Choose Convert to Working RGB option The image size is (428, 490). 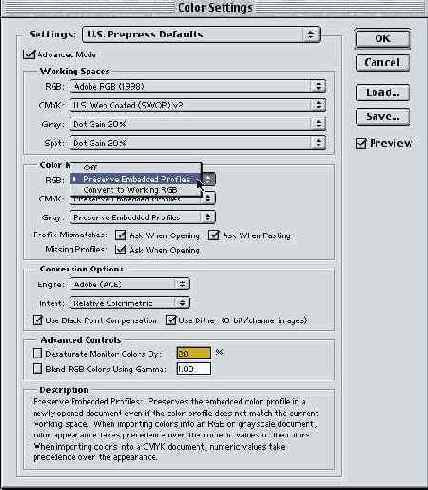point(136,190)
